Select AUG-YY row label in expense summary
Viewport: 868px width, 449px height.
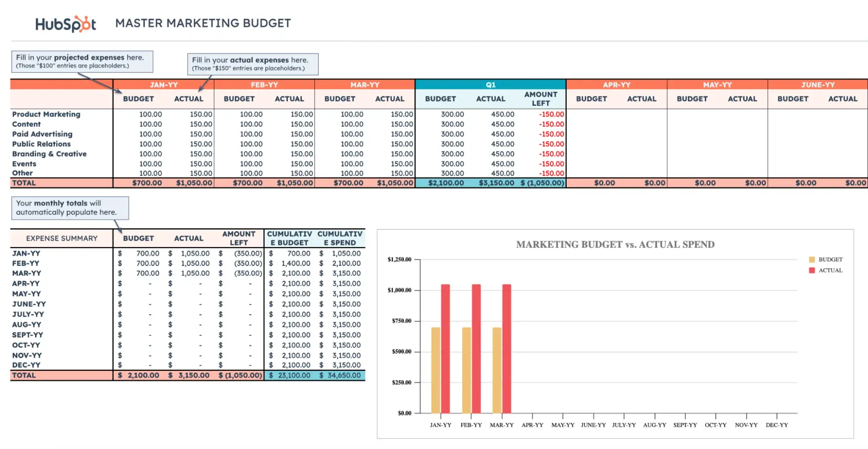click(x=26, y=324)
